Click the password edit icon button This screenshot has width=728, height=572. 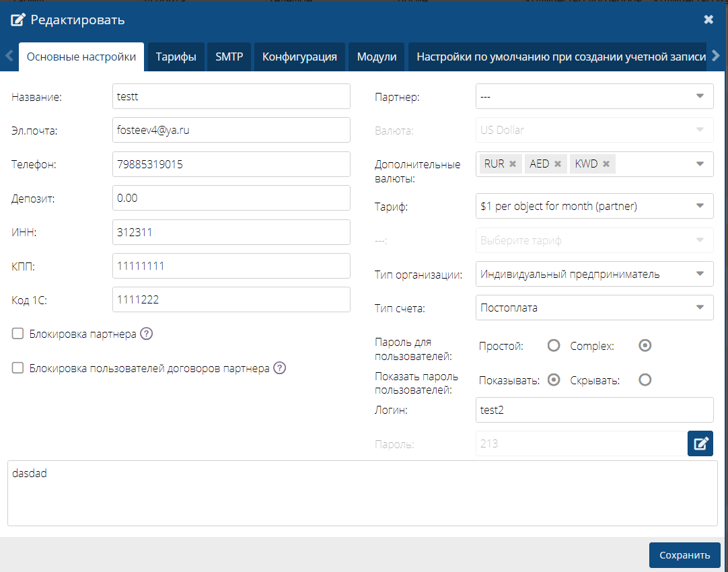point(700,443)
